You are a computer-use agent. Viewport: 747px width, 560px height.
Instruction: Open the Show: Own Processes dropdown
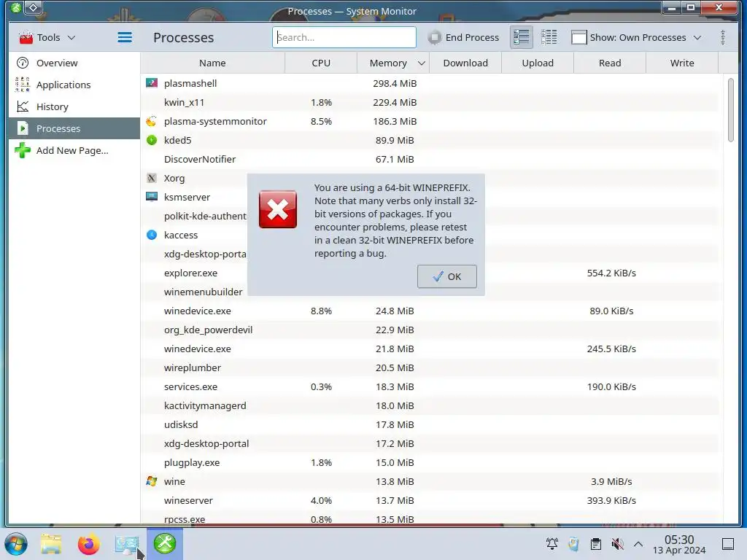[636, 37]
